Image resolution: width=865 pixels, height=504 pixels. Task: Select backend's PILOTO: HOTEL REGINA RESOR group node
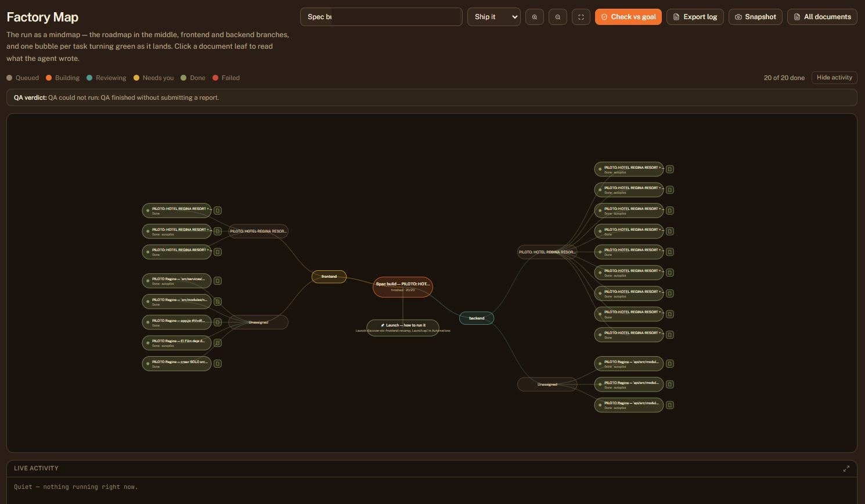tap(547, 252)
